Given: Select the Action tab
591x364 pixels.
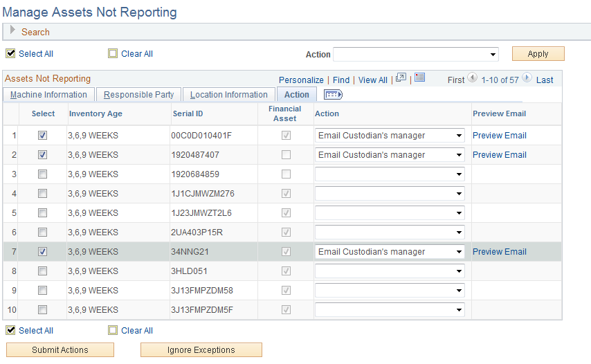Looking at the screenshot, I should click(297, 95).
